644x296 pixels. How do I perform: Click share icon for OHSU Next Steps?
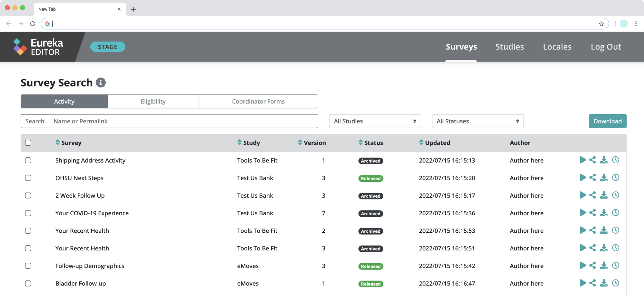[592, 177]
